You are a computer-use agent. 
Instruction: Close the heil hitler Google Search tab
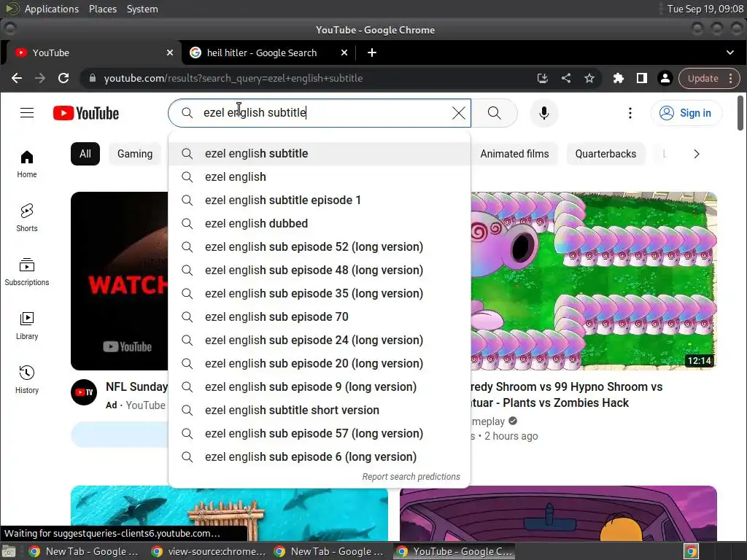click(344, 52)
